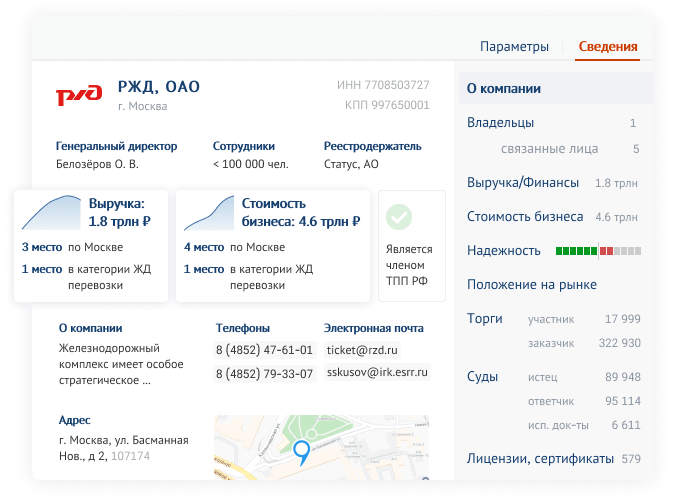685x496 pixels.
Task: Click 4.6 трлн value in sidebar
Action: point(616,217)
